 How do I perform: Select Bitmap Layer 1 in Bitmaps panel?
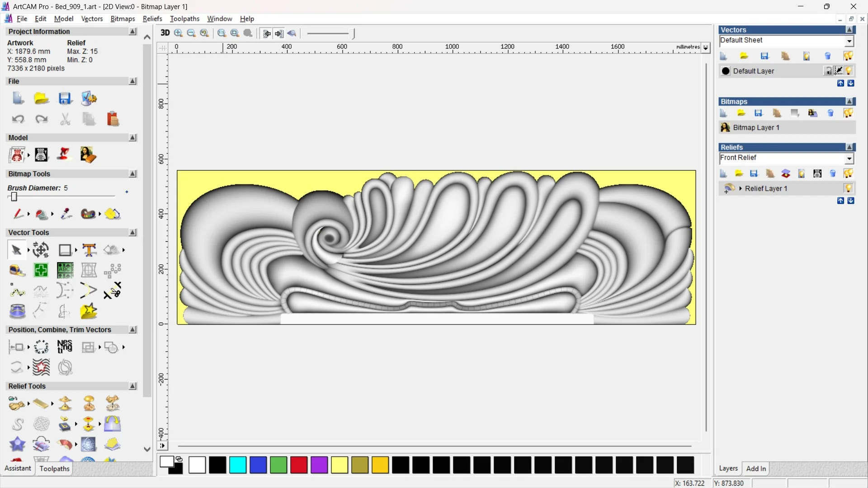pyautogui.click(x=756, y=127)
